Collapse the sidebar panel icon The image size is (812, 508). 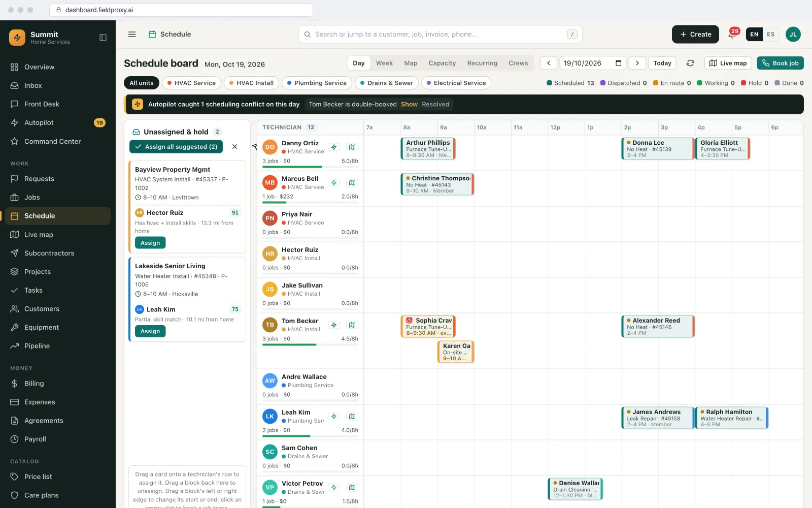(103, 38)
